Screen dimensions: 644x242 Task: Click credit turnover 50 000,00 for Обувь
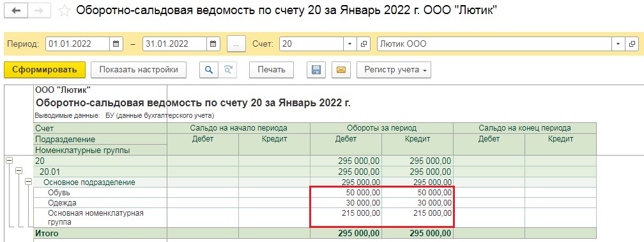point(417,192)
